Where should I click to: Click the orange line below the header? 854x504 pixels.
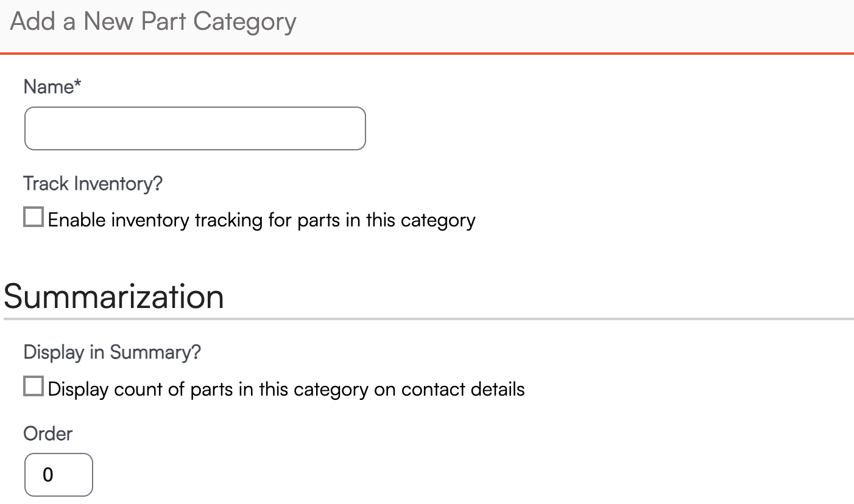[427, 54]
